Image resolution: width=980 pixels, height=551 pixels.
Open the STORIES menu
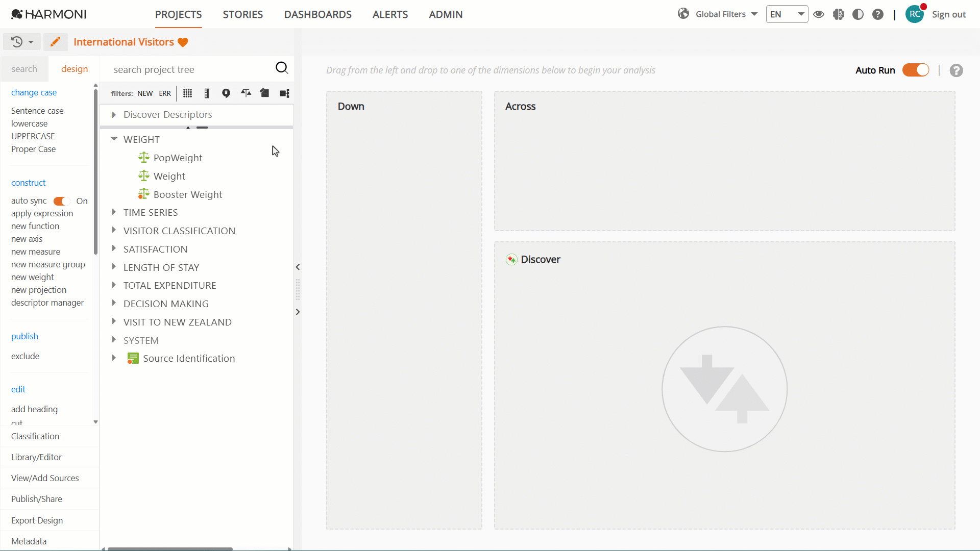[243, 14]
